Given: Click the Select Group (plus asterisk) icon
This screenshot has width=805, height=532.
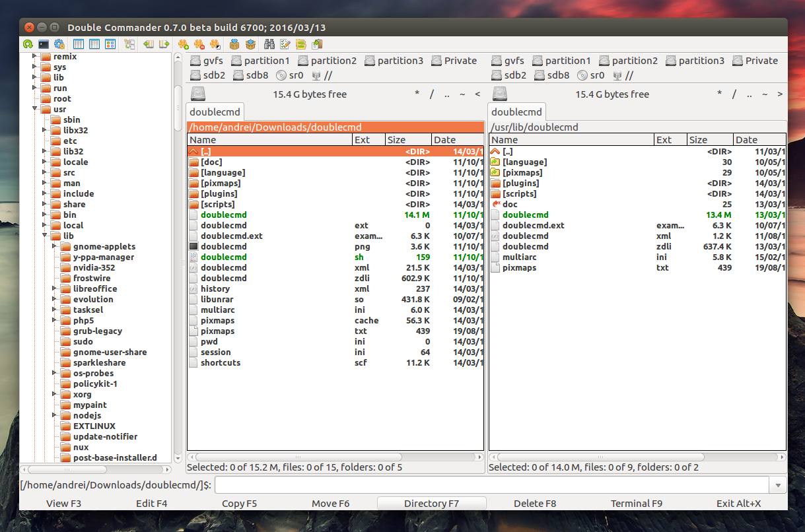Looking at the screenshot, I should coord(184,44).
